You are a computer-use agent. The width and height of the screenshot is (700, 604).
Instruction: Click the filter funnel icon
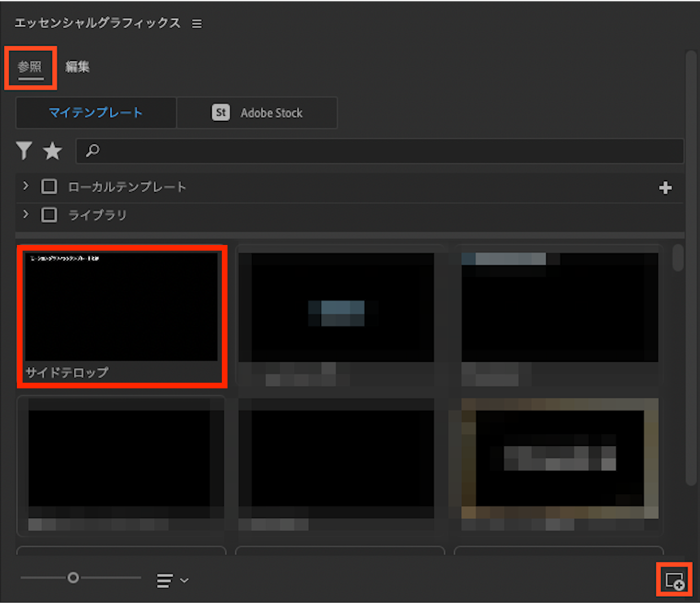(24, 151)
